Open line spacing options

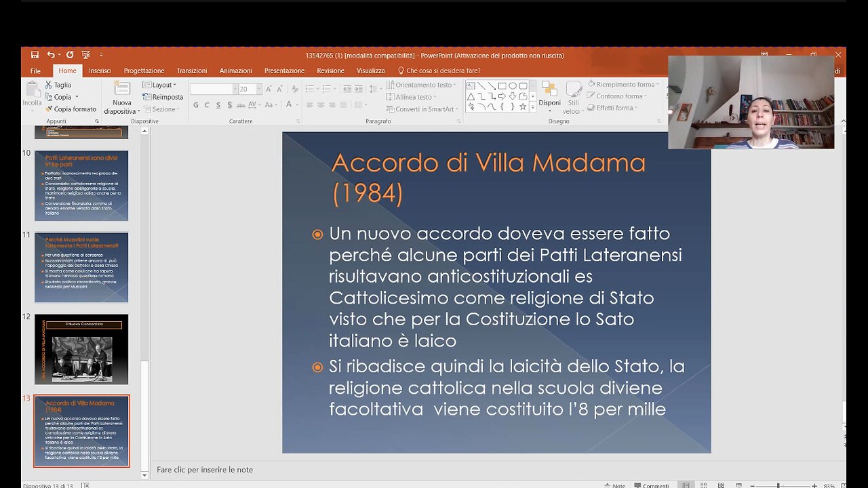[x=374, y=89]
